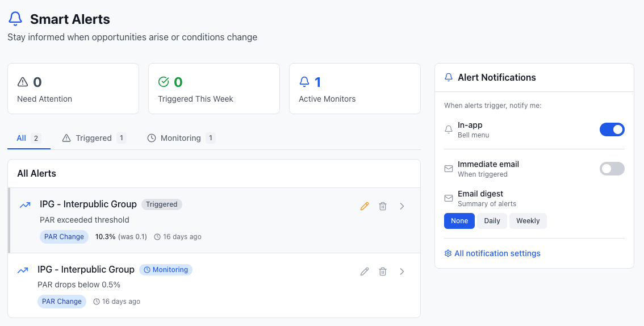The height and width of the screenshot is (326, 644).
Task: Click the 'When alerts trigger, notify me:' text
Action: pos(493,106)
